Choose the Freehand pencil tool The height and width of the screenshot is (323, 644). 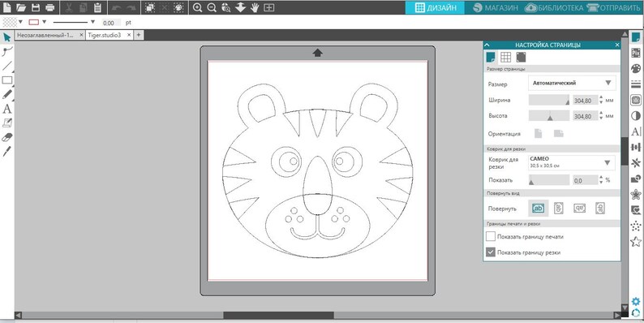pos(7,94)
